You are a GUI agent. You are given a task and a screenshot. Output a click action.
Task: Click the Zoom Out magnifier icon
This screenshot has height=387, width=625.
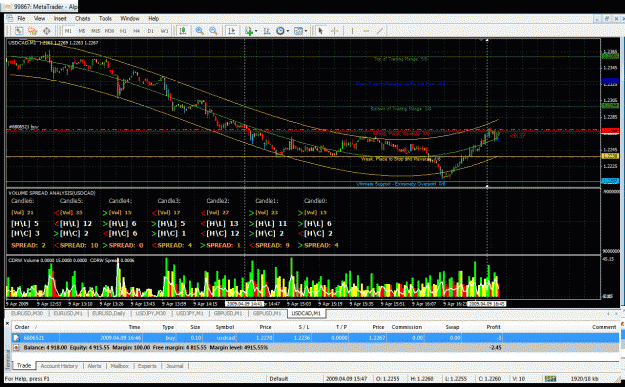coord(213,31)
